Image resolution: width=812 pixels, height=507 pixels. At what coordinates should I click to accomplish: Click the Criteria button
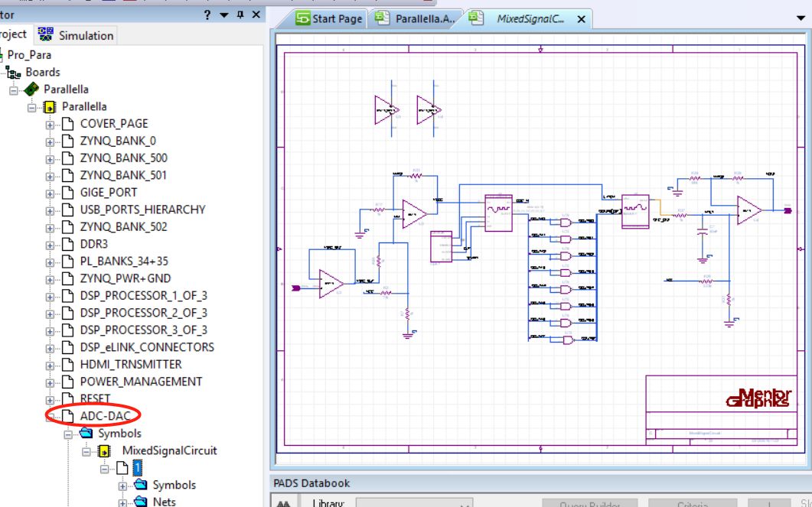click(x=693, y=503)
